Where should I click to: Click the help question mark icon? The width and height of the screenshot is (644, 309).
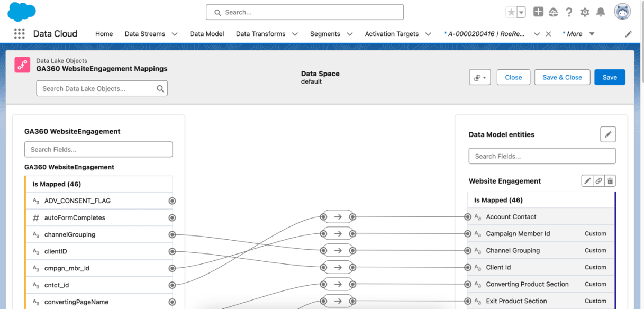[x=568, y=12]
